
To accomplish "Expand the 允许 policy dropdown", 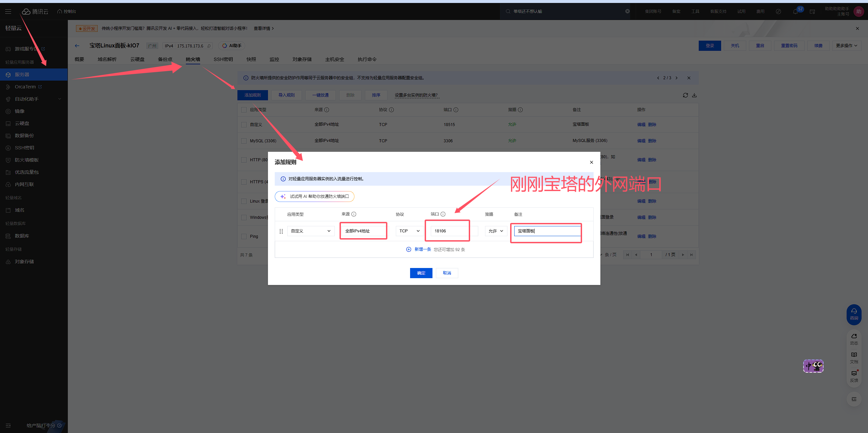I will [496, 231].
